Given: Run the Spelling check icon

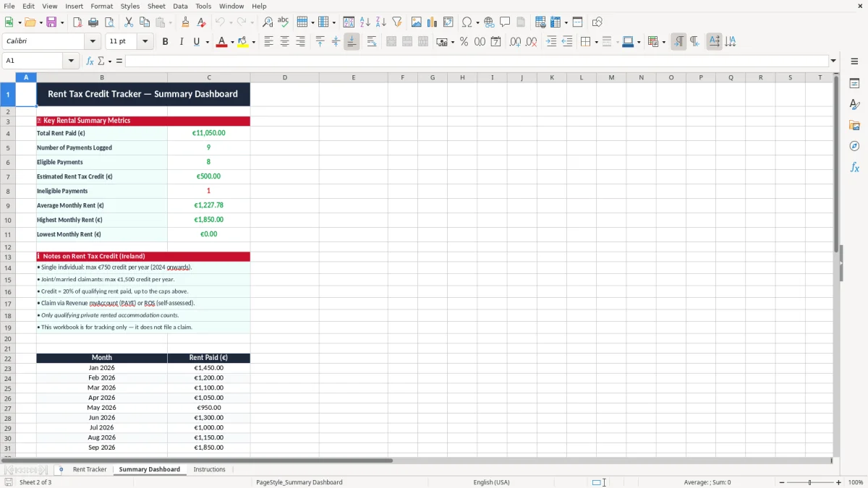Looking at the screenshot, I should click(284, 22).
